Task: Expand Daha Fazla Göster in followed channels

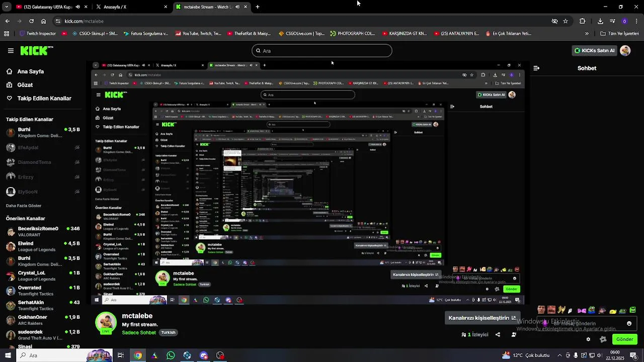Action: (24, 206)
